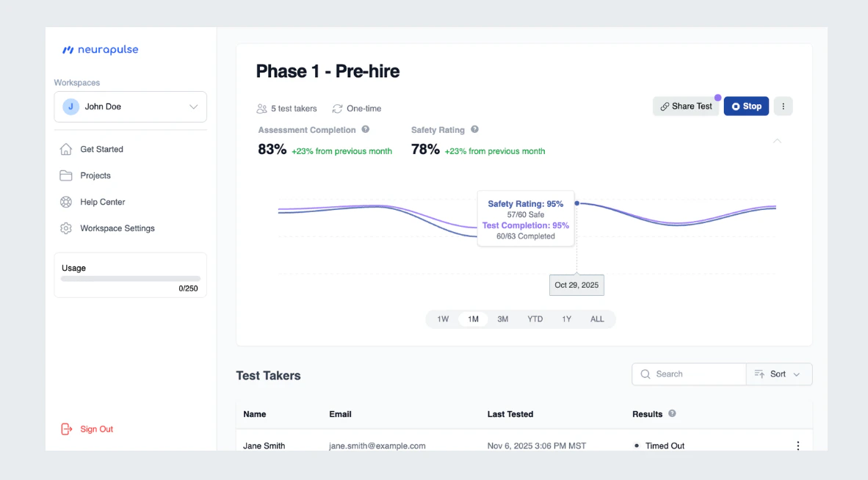This screenshot has width=868, height=480.
Task: Expand the John Doe workspace dropdown
Action: tap(131, 106)
